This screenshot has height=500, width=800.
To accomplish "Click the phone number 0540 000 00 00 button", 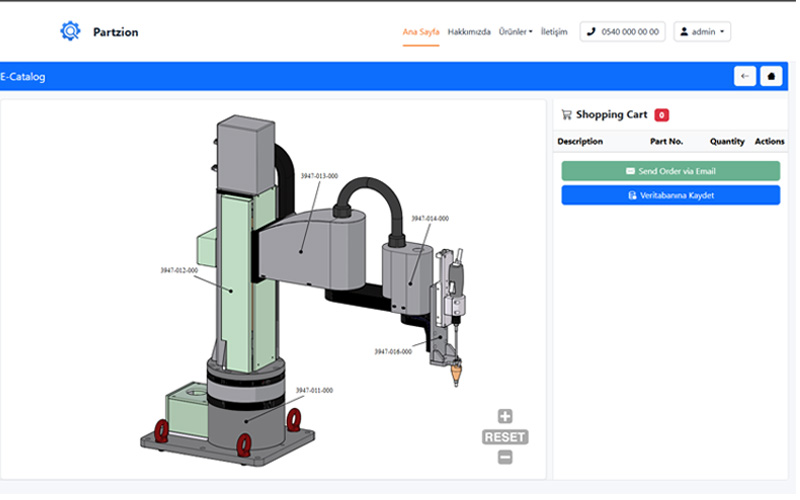I will pyautogui.click(x=622, y=32).
